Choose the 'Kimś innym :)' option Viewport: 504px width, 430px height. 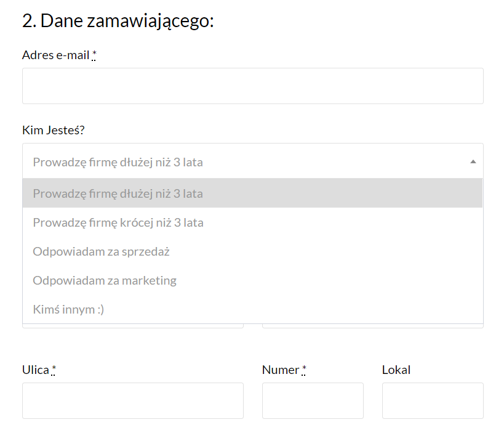click(x=68, y=309)
